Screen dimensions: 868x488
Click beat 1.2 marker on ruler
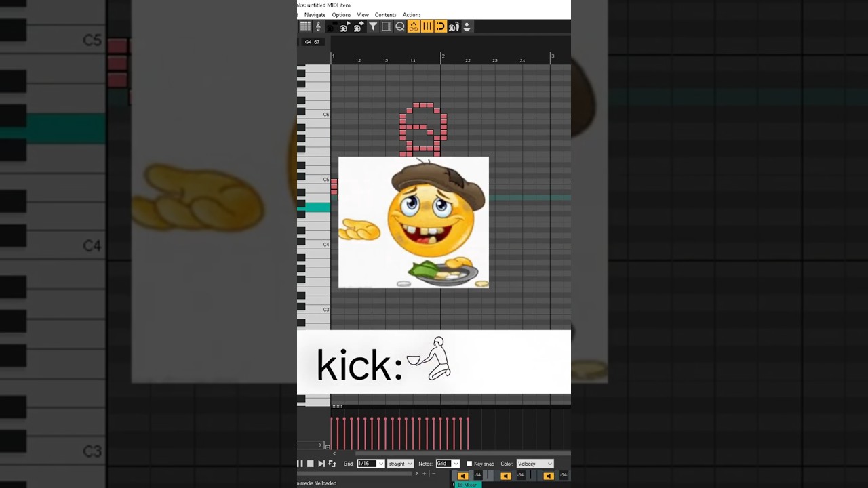point(359,60)
